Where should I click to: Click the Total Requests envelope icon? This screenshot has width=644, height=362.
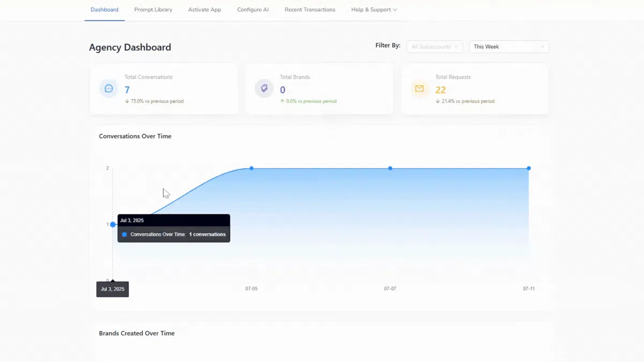(420, 88)
